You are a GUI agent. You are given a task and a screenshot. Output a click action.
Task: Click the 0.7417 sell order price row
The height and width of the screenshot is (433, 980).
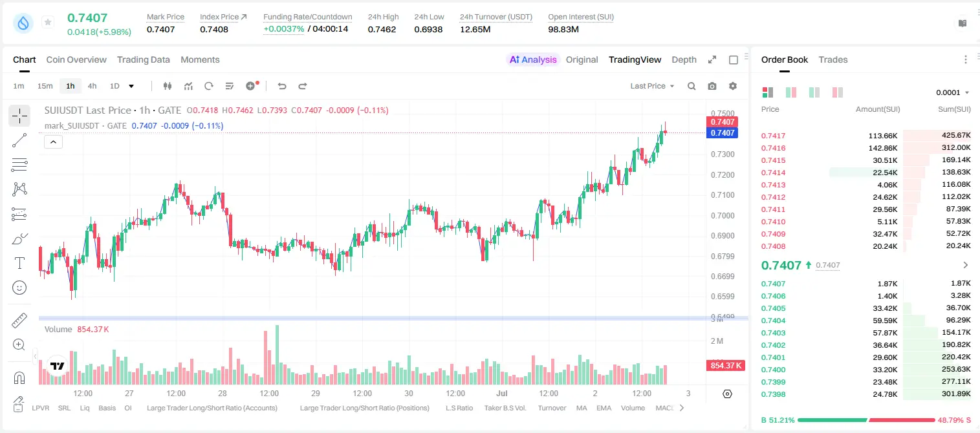pyautogui.click(x=866, y=136)
